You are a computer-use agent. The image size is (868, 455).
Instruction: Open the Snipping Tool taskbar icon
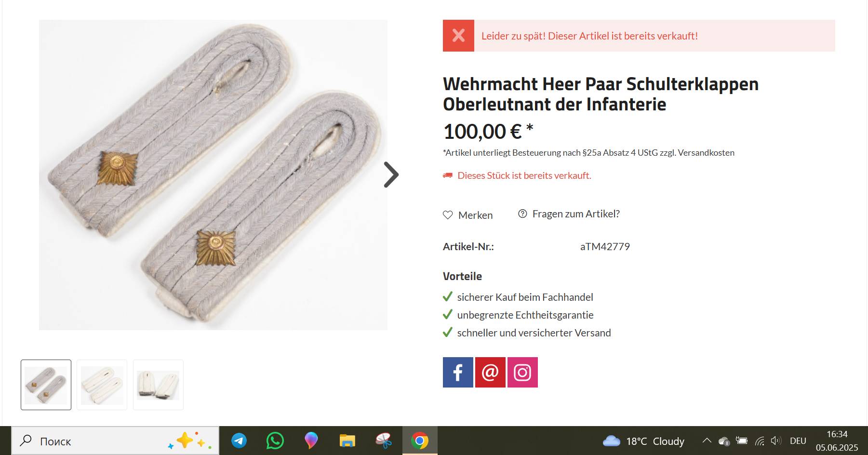(x=384, y=441)
